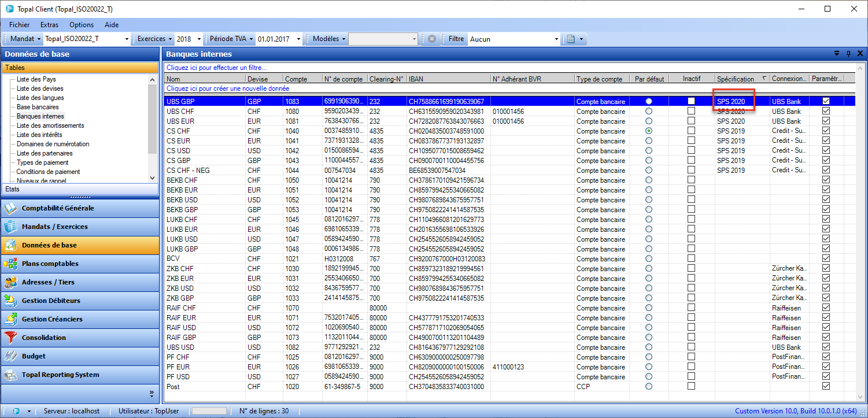The height and width of the screenshot is (418, 868).
Task: Select the Par défaut radio for UBS CHF
Action: coord(648,111)
